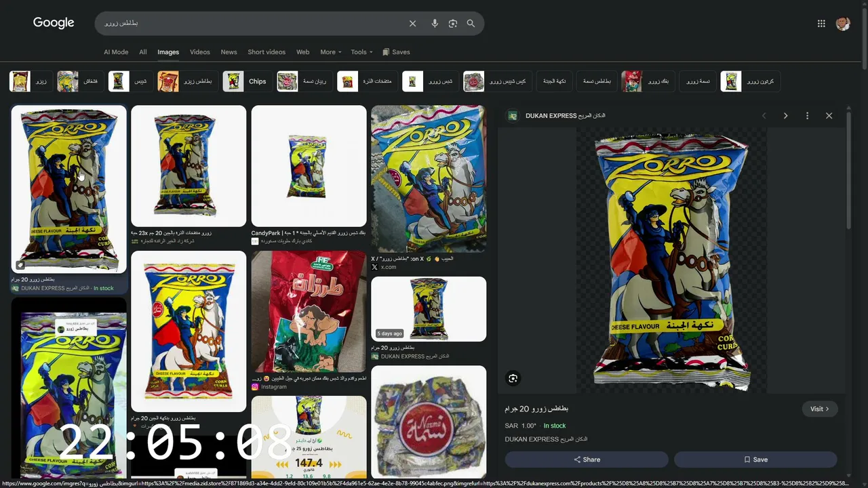The width and height of the screenshot is (868, 488).
Task: Switch to the AI Mode tab
Action: tap(116, 52)
